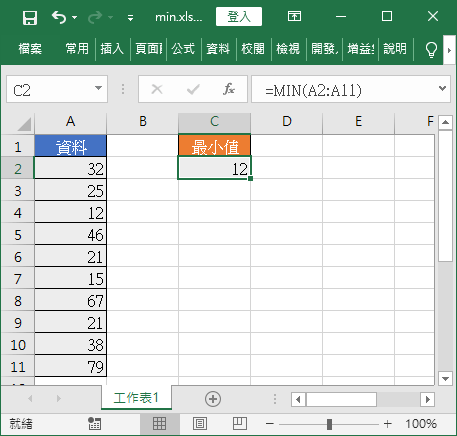The width and height of the screenshot is (457, 436).
Task: Click the macro recording status bar icon
Action: tap(94, 424)
